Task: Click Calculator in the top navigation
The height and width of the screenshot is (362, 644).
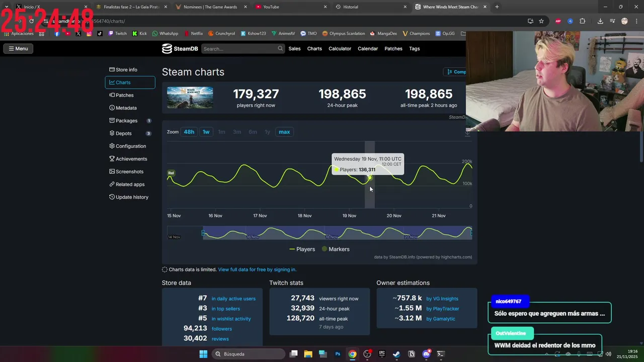Action: tap(340, 49)
